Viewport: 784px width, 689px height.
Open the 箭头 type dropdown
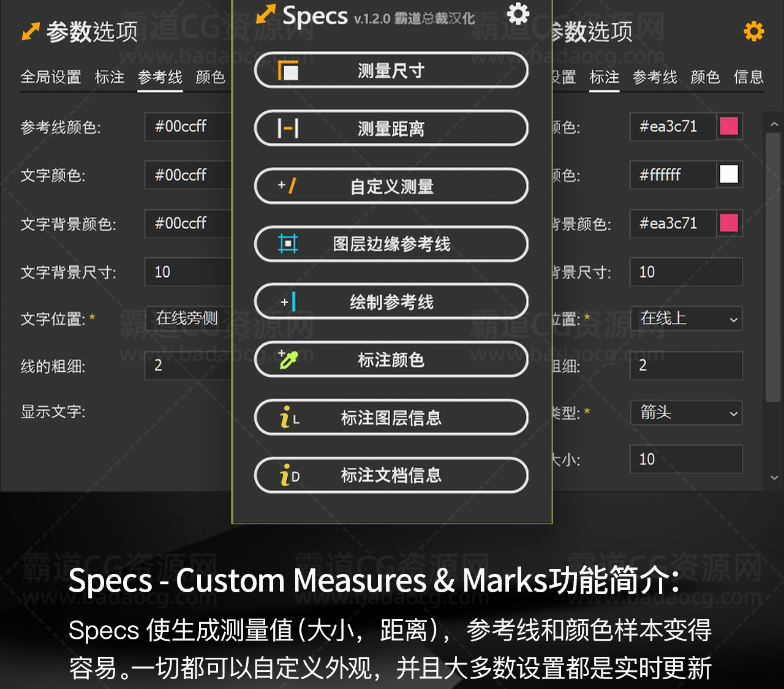point(686,413)
